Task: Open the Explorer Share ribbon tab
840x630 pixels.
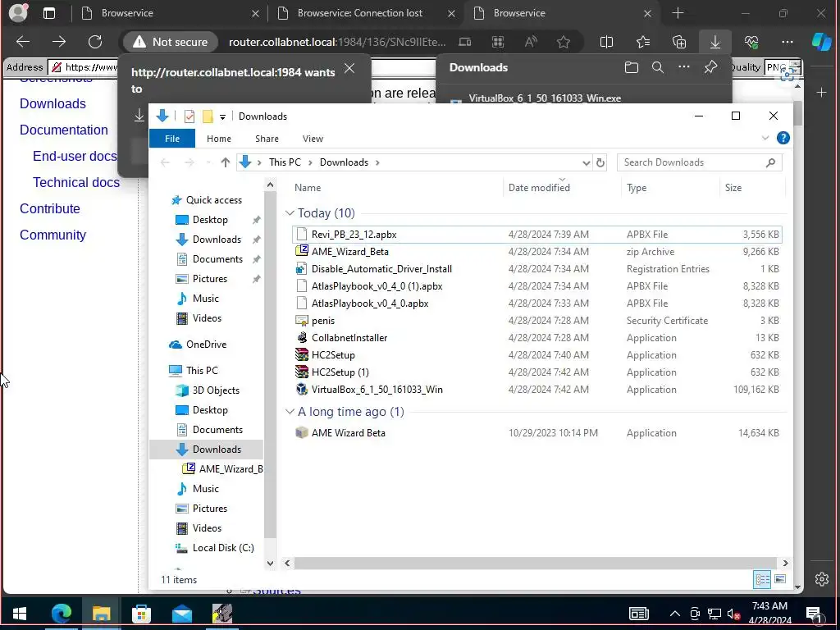Action: tap(267, 138)
